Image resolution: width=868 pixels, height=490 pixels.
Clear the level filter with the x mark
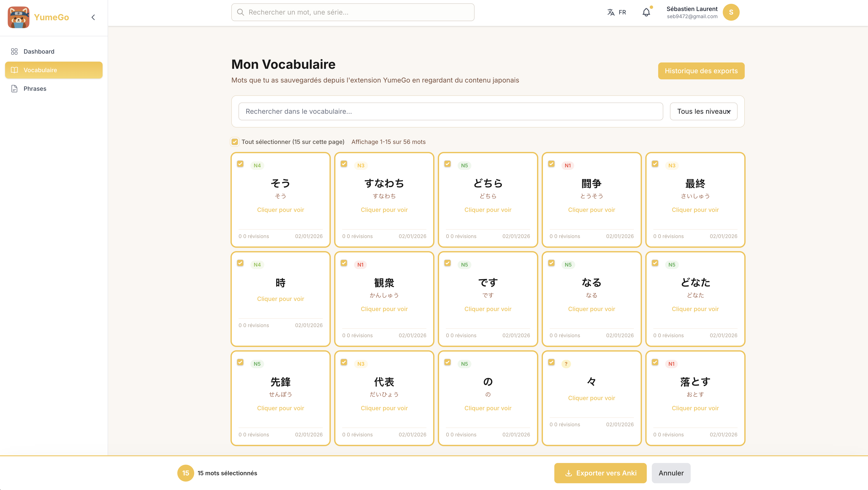pyautogui.click(x=729, y=111)
